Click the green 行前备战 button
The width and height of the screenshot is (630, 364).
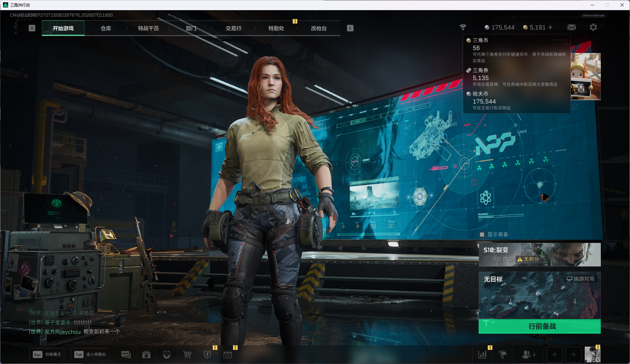click(x=540, y=326)
